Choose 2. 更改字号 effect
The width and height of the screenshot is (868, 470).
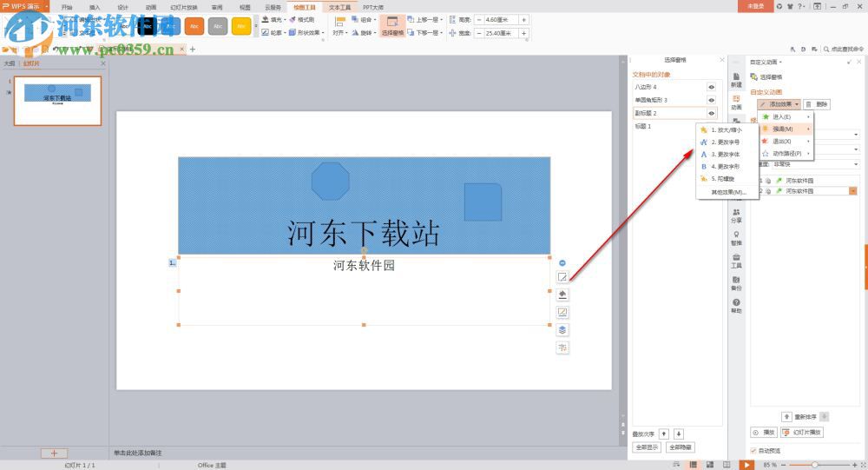coord(727,142)
